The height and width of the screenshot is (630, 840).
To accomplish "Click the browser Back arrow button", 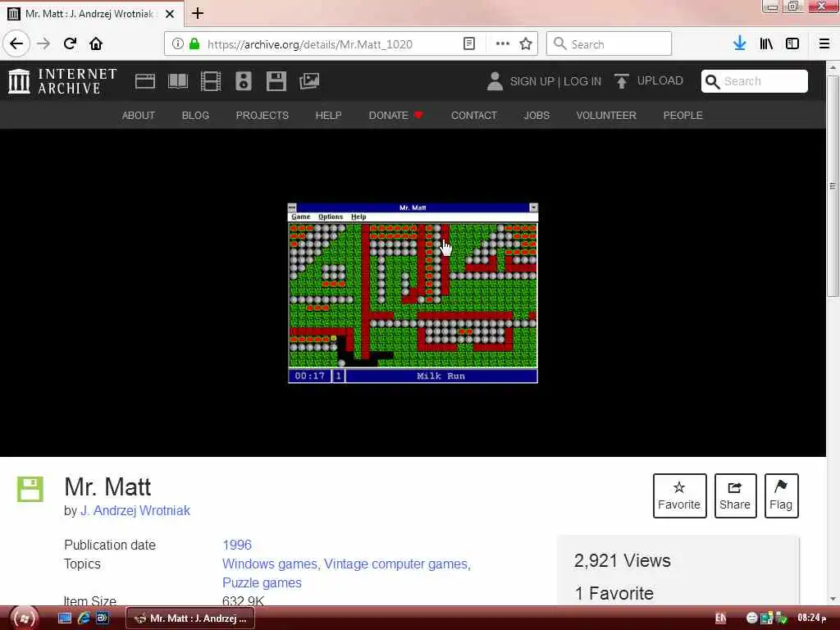I will [16, 43].
